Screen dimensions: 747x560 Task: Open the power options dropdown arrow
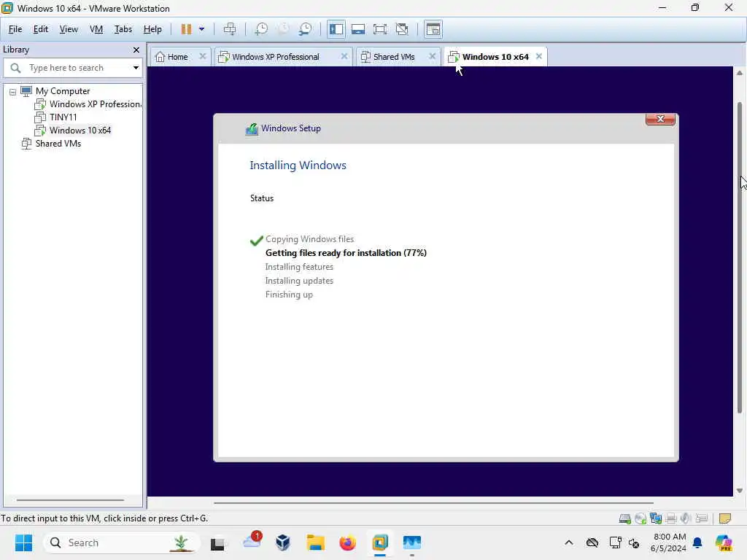coord(201,29)
